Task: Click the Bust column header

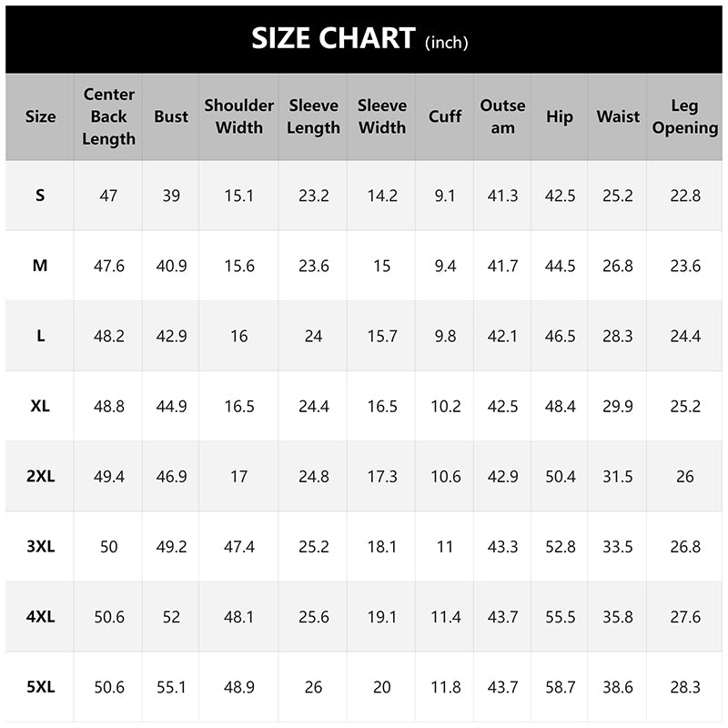Action: point(171,116)
